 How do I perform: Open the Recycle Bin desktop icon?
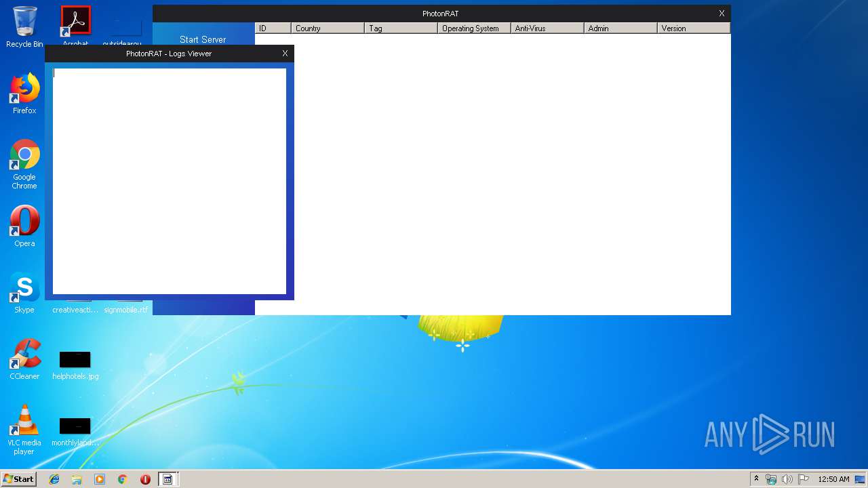24,27
